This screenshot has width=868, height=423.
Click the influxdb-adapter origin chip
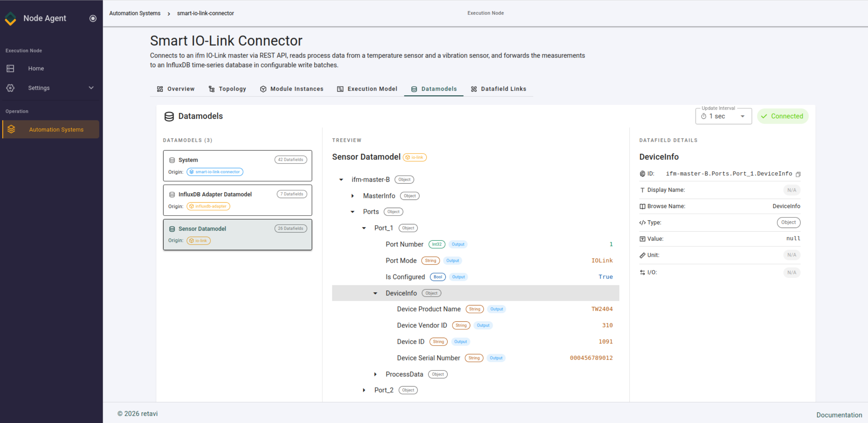[x=208, y=206]
